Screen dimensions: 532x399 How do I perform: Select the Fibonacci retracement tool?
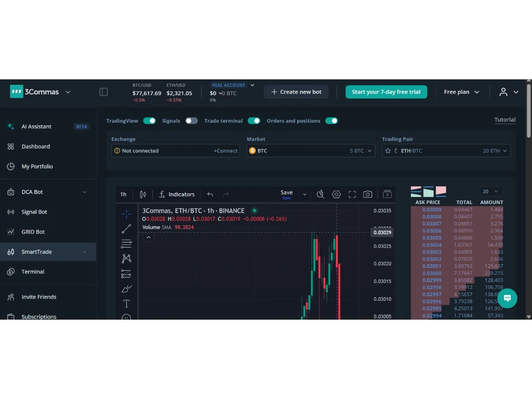tap(126, 243)
